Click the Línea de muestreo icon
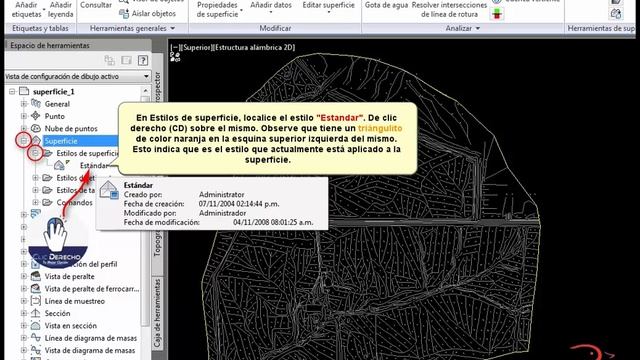 coord(36,301)
